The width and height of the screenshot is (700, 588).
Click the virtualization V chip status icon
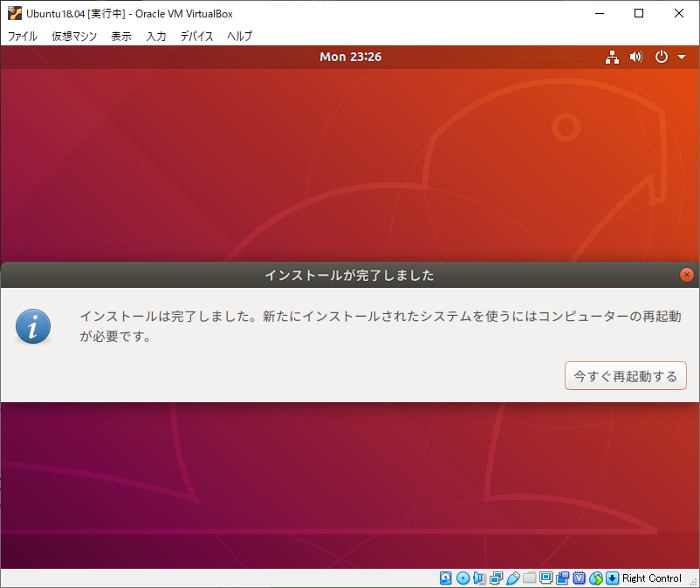tap(579, 578)
